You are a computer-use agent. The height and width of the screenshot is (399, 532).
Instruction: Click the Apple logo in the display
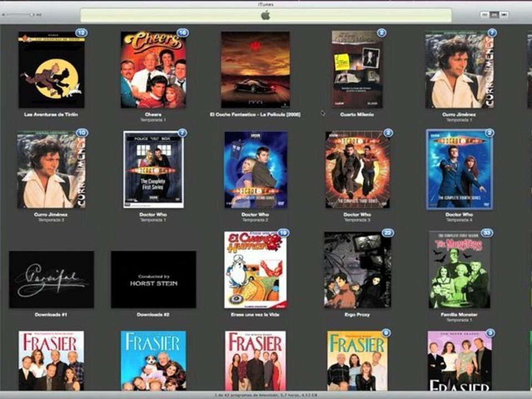tap(265, 16)
